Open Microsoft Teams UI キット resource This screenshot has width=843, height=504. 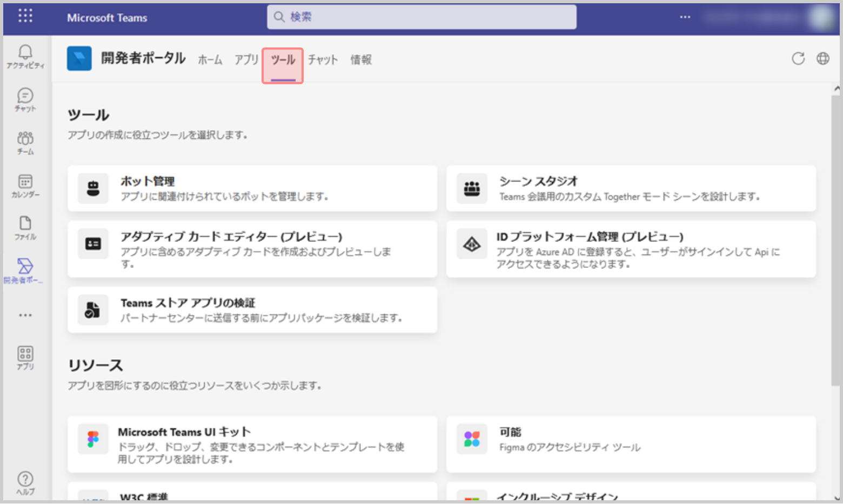coord(184,432)
